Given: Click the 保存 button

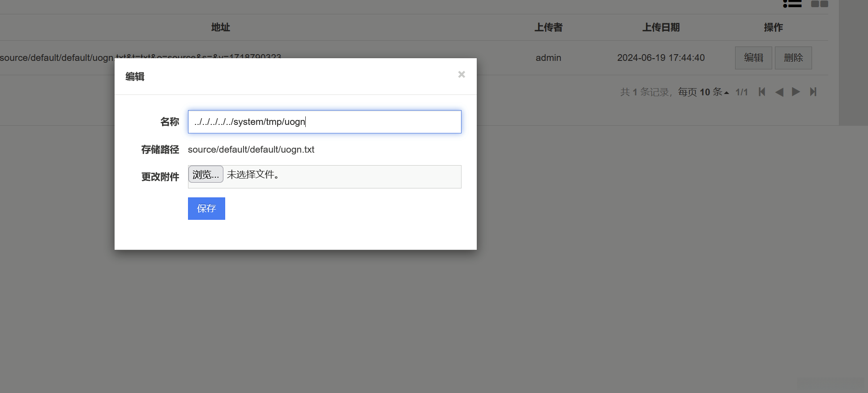Looking at the screenshot, I should pos(206,209).
